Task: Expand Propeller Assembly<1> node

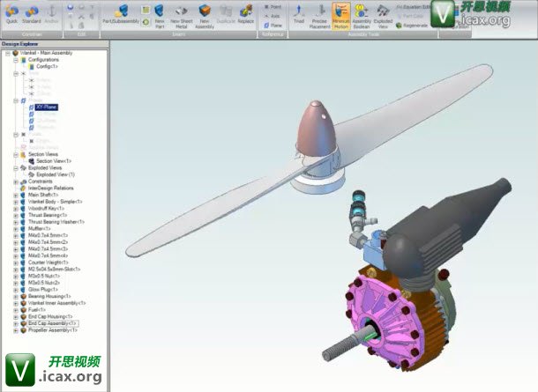Action: (16, 330)
